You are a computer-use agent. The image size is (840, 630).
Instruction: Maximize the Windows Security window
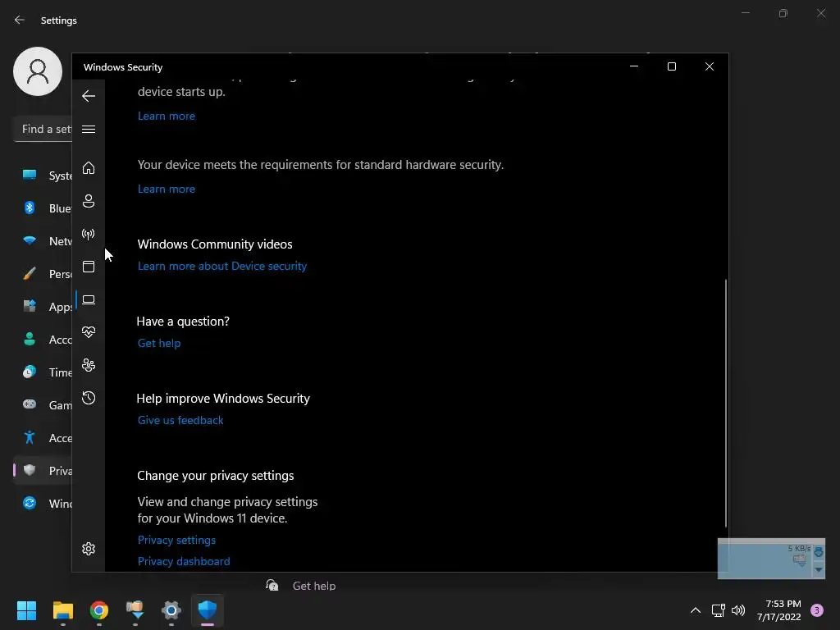tap(671, 66)
